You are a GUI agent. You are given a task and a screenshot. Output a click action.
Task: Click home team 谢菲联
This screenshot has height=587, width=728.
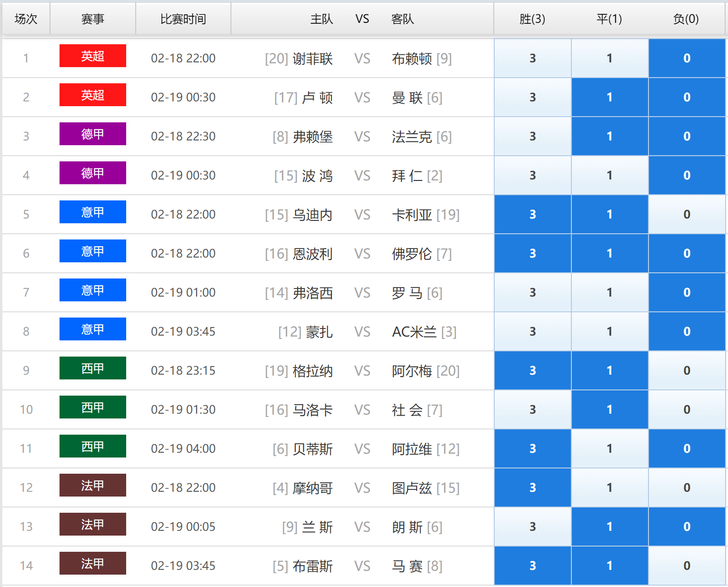point(313,59)
